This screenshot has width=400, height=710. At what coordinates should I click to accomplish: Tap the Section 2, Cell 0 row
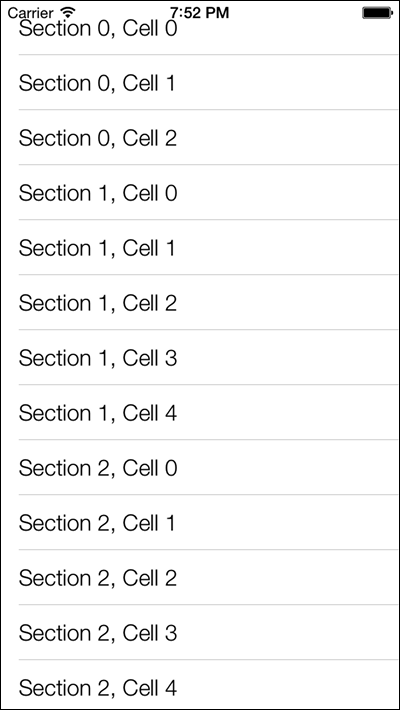point(200,467)
